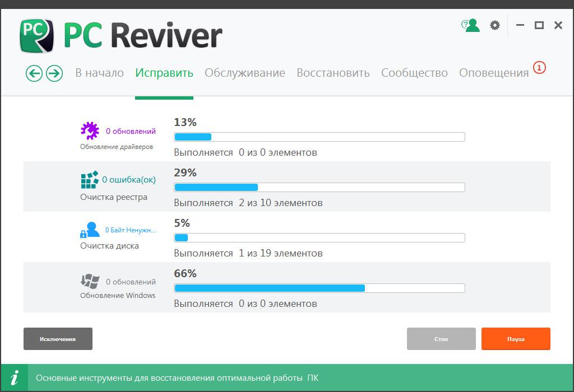Screen dimensions: 574x392
Task: Click the 0 обновлений driver link
Action: pyautogui.click(x=131, y=131)
